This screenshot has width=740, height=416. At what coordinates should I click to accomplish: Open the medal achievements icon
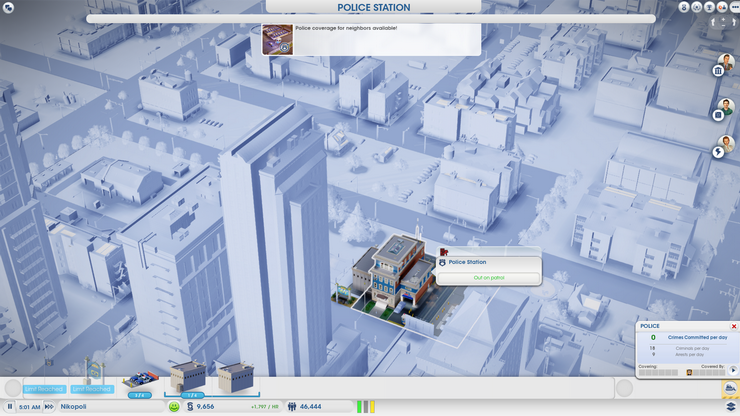point(684,7)
